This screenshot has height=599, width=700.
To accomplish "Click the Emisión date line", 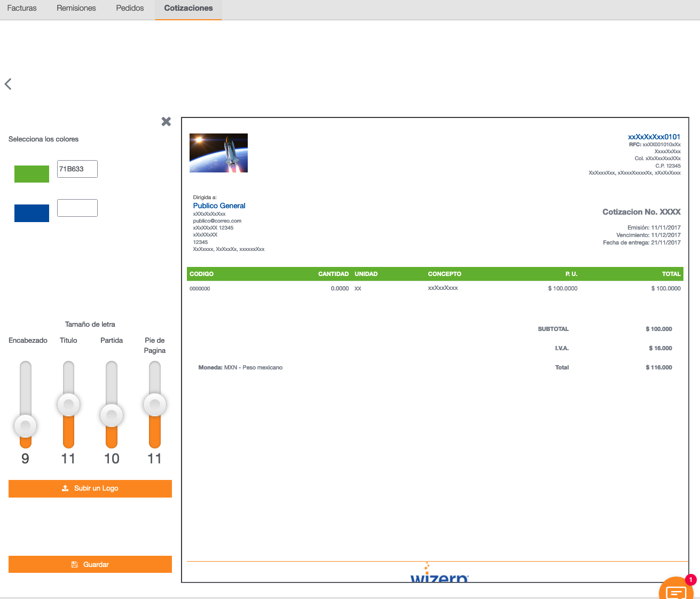I will [654, 227].
